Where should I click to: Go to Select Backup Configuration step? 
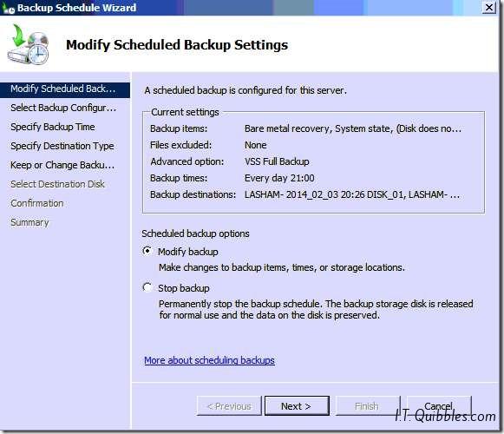pos(63,108)
